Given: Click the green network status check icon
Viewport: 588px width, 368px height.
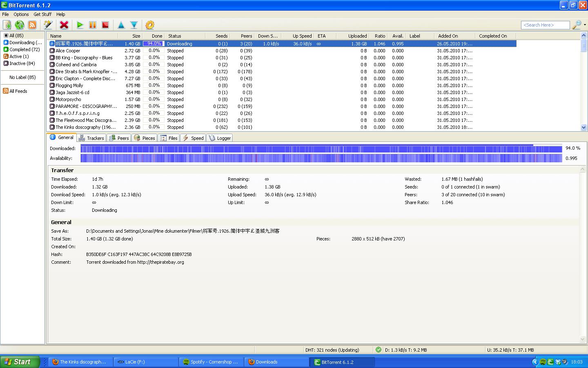Looking at the screenshot, I should (x=379, y=350).
